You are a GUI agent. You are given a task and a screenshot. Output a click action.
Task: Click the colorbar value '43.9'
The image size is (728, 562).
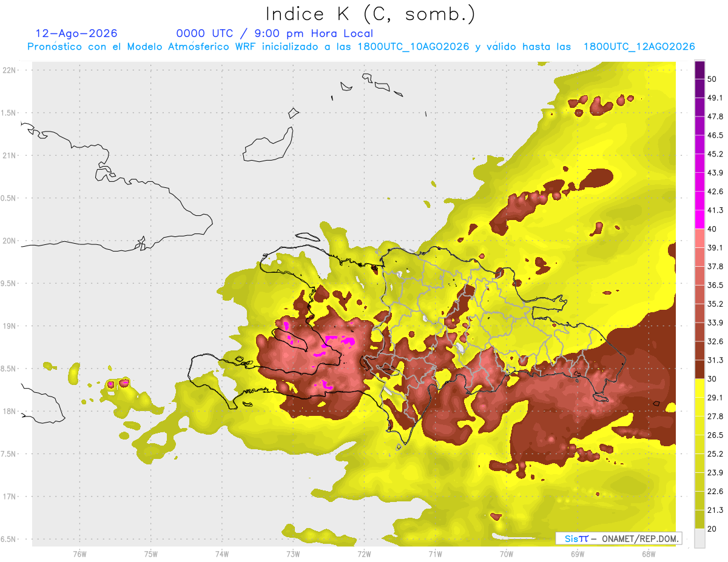click(715, 173)
